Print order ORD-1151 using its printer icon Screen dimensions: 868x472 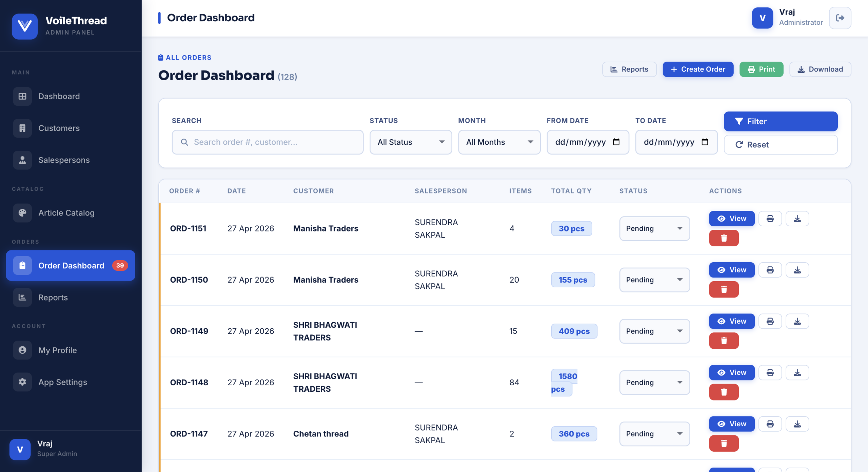[770, 219]
